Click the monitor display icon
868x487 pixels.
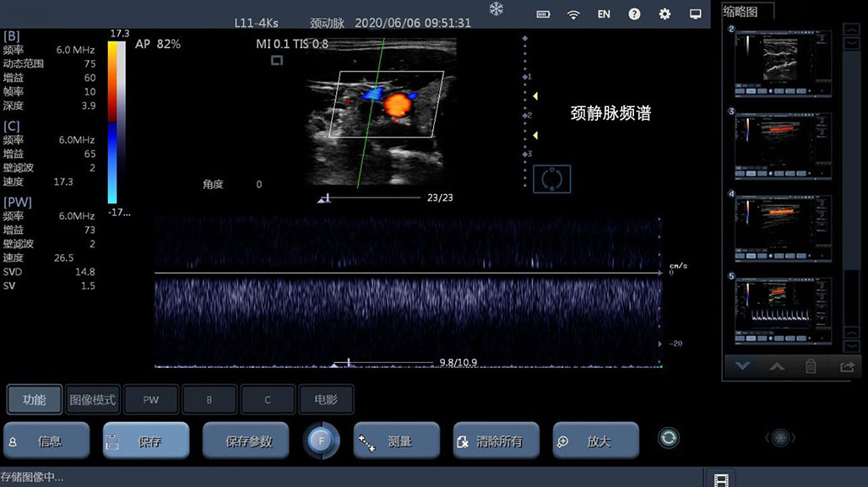pyautogui.click(x=695, y=14)
